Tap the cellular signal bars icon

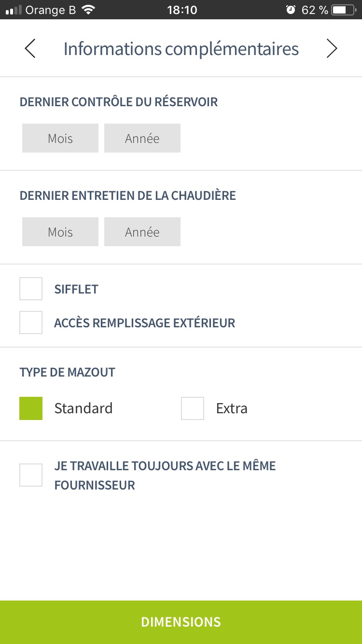[14, 10]
